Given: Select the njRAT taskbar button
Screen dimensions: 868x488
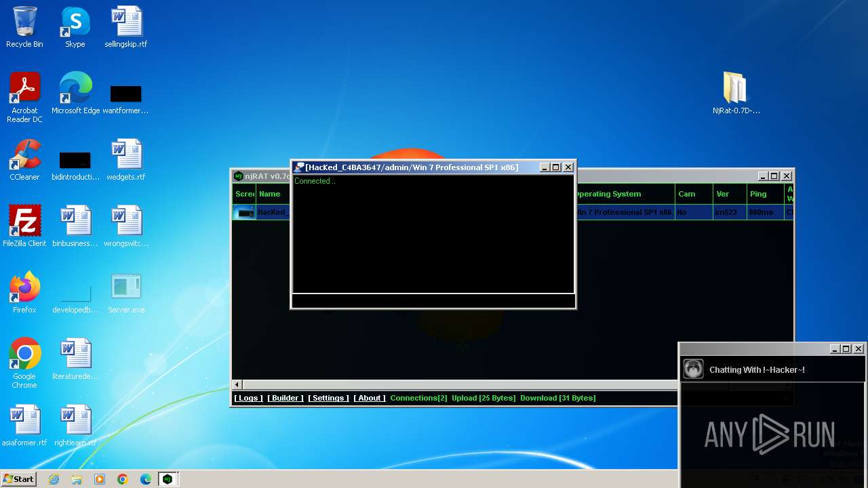Looking at the screenshot, I should (x=167, y=479).
